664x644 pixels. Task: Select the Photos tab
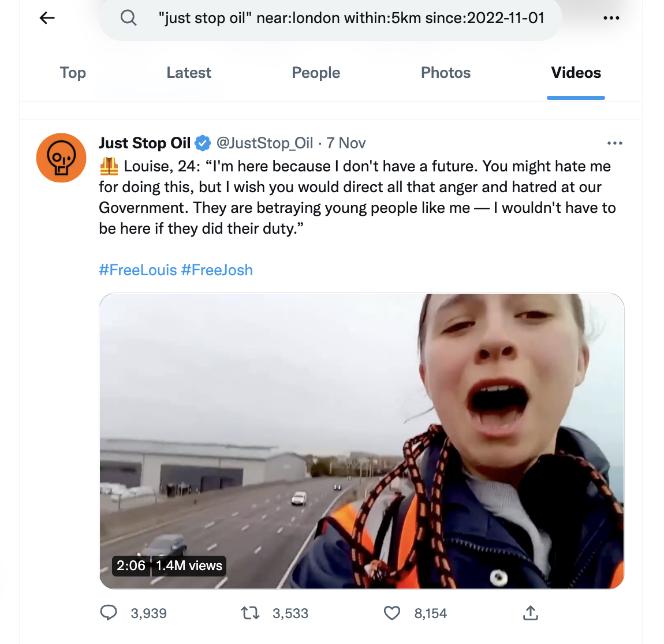446,73
